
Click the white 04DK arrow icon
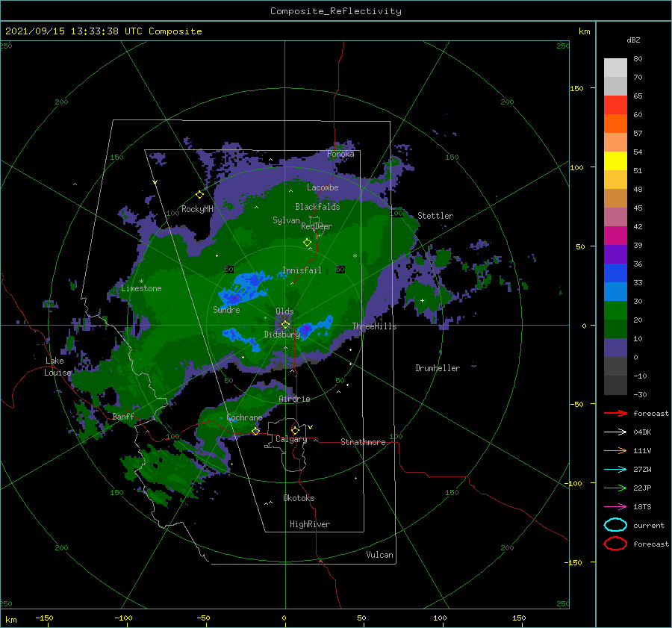[615, 432]
